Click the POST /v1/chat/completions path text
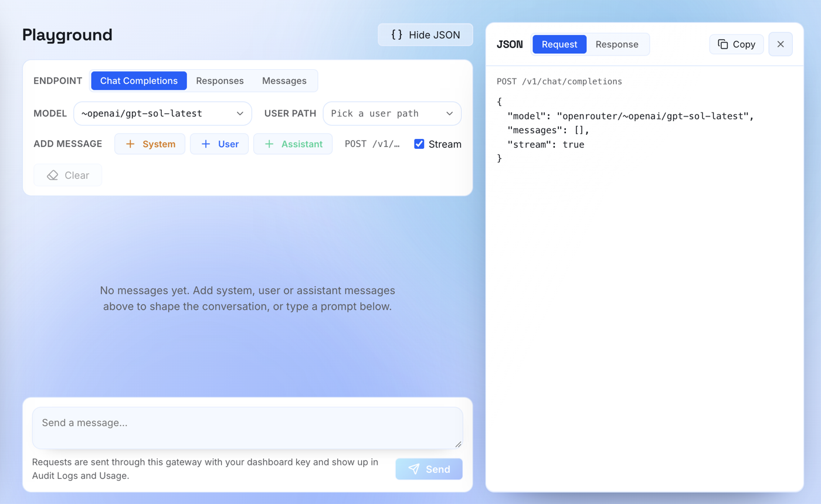 click(559, 81)
